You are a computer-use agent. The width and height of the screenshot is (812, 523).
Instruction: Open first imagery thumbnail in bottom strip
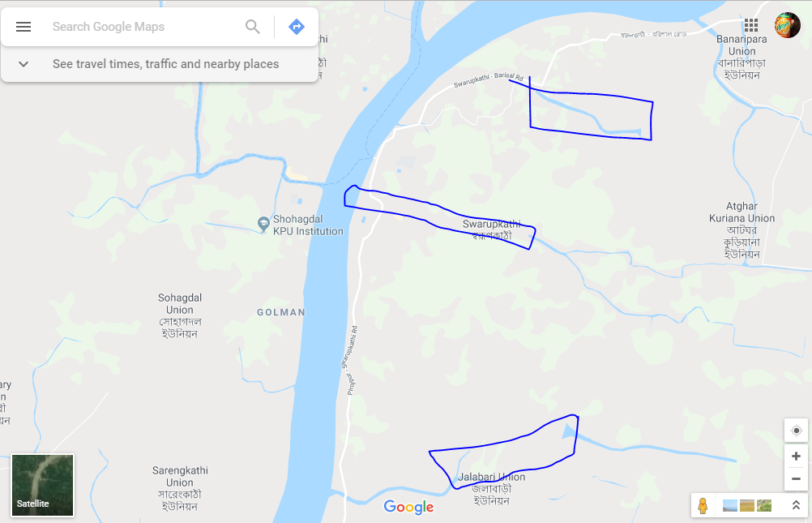tap(730, 505)
